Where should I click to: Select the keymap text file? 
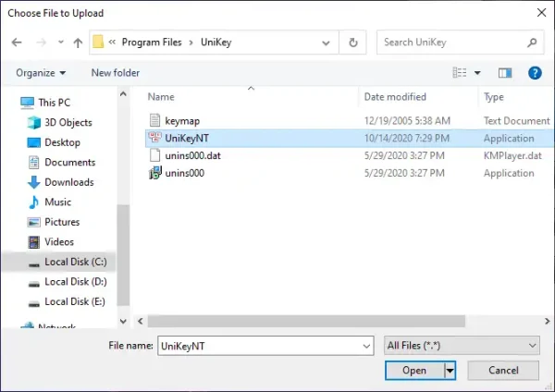(182, 121)
